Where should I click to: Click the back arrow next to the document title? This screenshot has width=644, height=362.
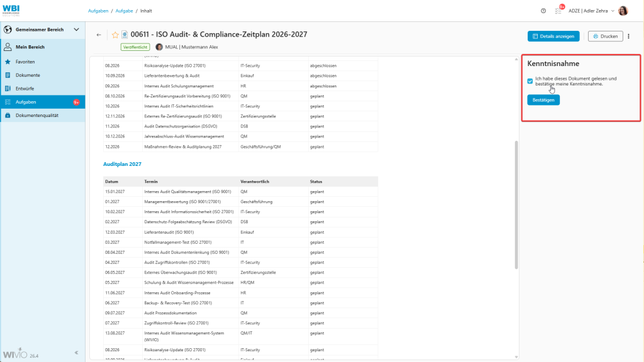pos(99,35)
